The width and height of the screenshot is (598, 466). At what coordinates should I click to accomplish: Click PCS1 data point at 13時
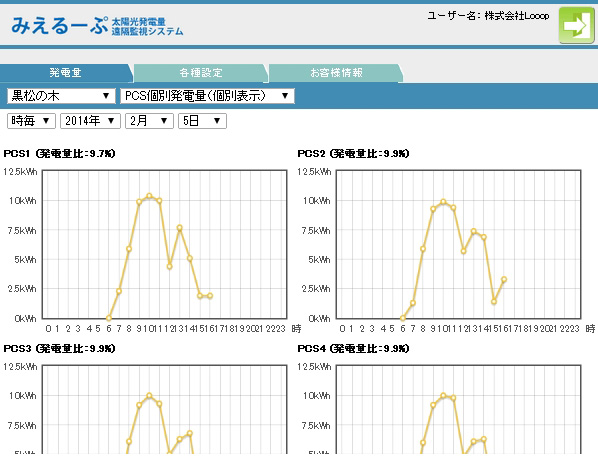pos(180,228)
